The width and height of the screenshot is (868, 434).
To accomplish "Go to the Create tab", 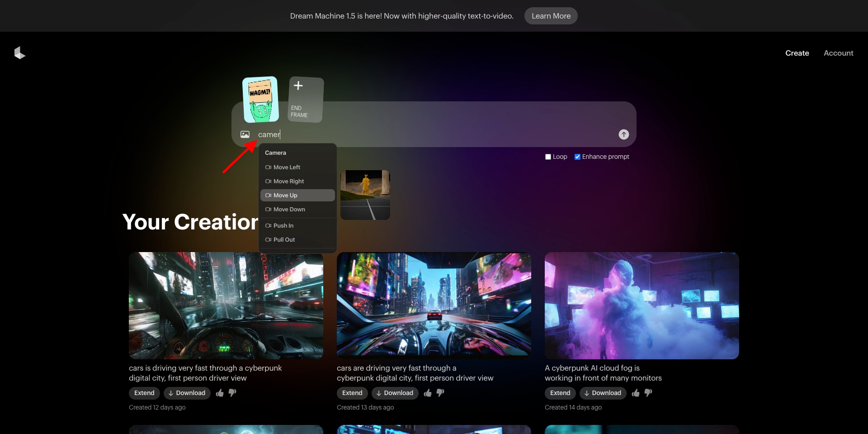I will point(797,53).
